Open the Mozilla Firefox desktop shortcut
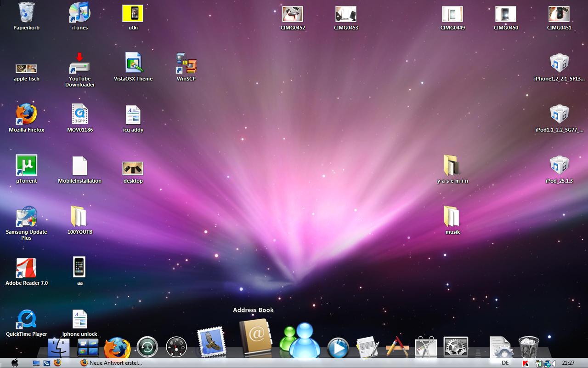The height and width of the screenshot is (368, 588). pos(26,118)
